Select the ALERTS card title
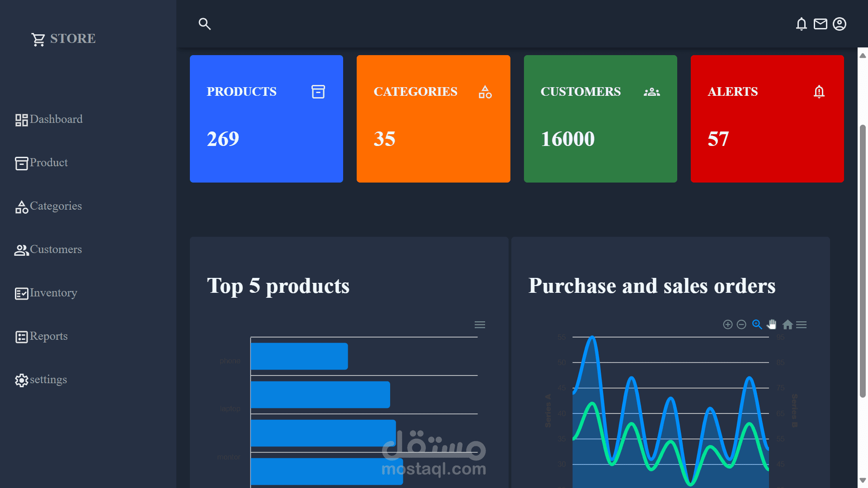868x488 pixels. coord(733,92)
